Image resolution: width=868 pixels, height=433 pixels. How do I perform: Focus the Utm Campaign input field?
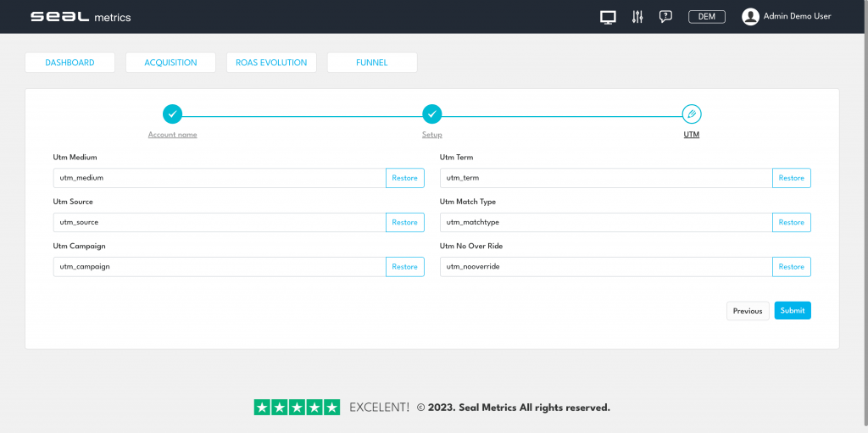219,267
